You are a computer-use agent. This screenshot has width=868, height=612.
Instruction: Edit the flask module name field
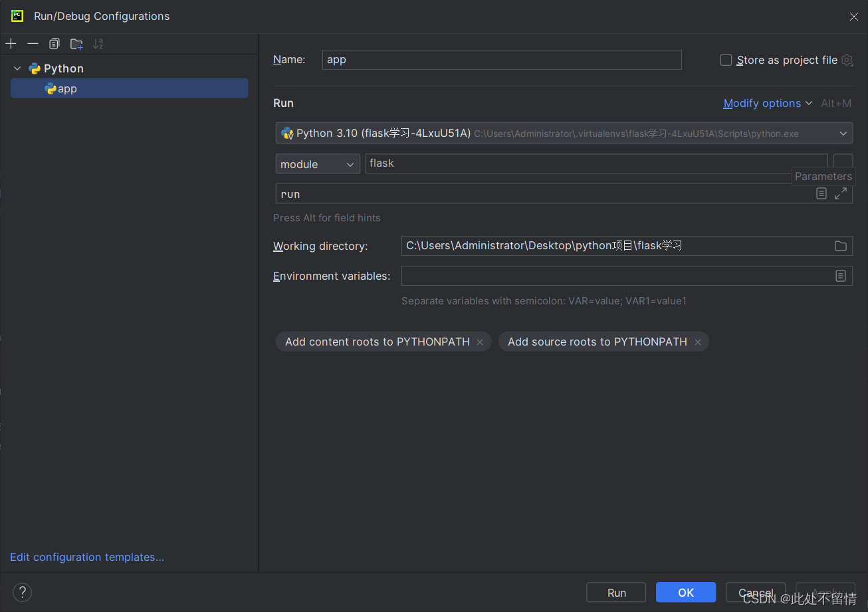tap(596, 163)
